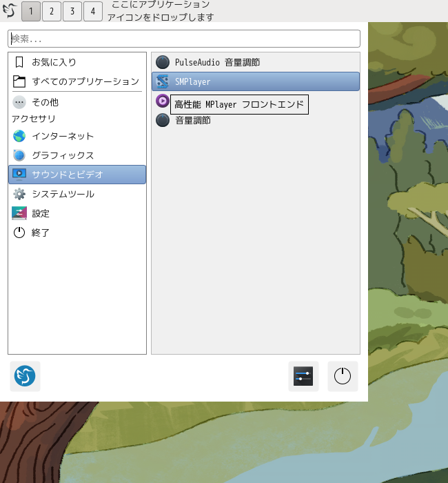Switch to workspace 3

tap(72, 11)
